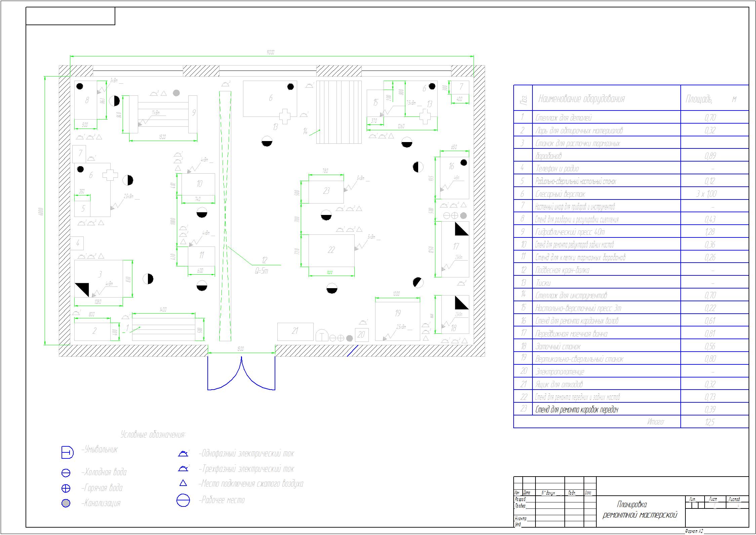Click the Ларь для обтирочных материалов row
The image size is (756, 535).
pos(631,130)
